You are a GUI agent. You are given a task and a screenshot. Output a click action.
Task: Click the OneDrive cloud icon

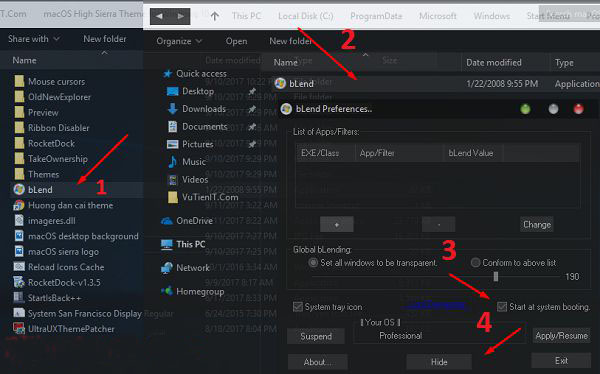click(x=167, y=221)
